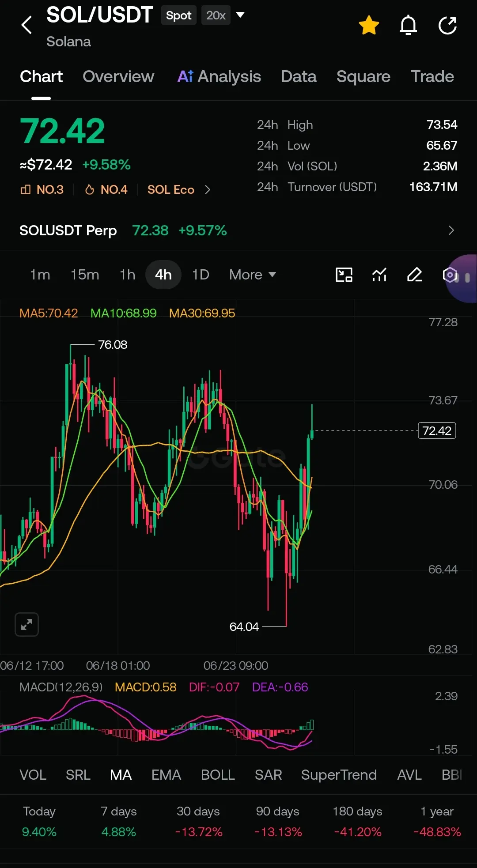This screenshot has width=477, height=868.
Task: Tap the MA30:69.95 indicator label
Action: [x=202, y=313]
